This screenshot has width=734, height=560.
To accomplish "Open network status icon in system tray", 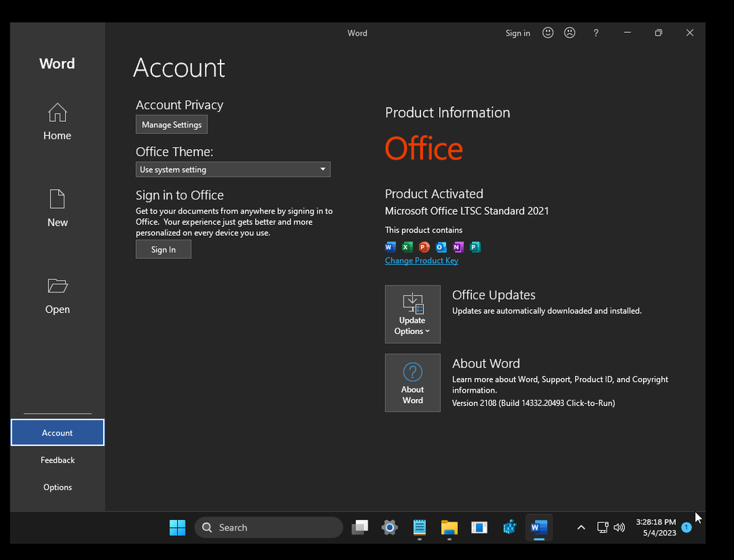I will coord(602,528).
